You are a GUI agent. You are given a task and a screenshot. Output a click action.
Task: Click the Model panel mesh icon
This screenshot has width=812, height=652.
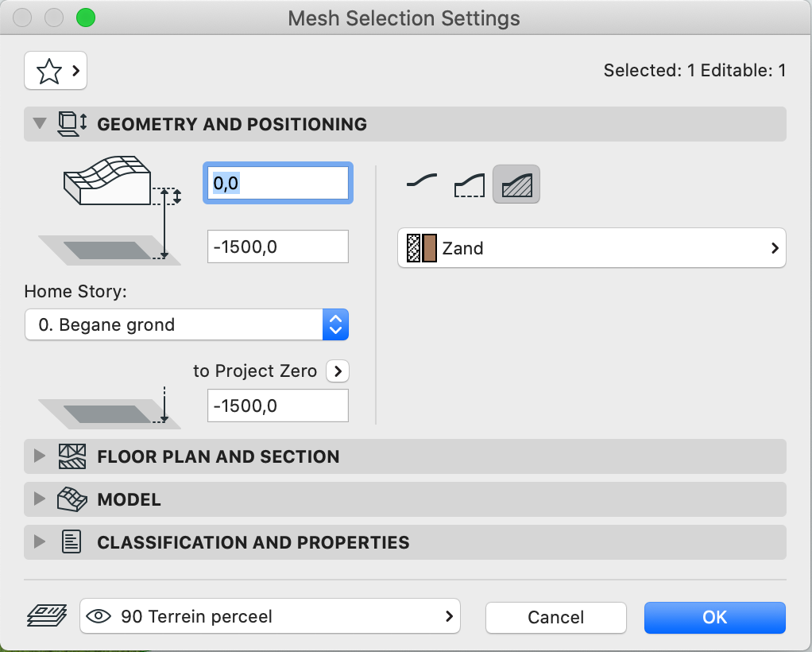tap(72, 499)
